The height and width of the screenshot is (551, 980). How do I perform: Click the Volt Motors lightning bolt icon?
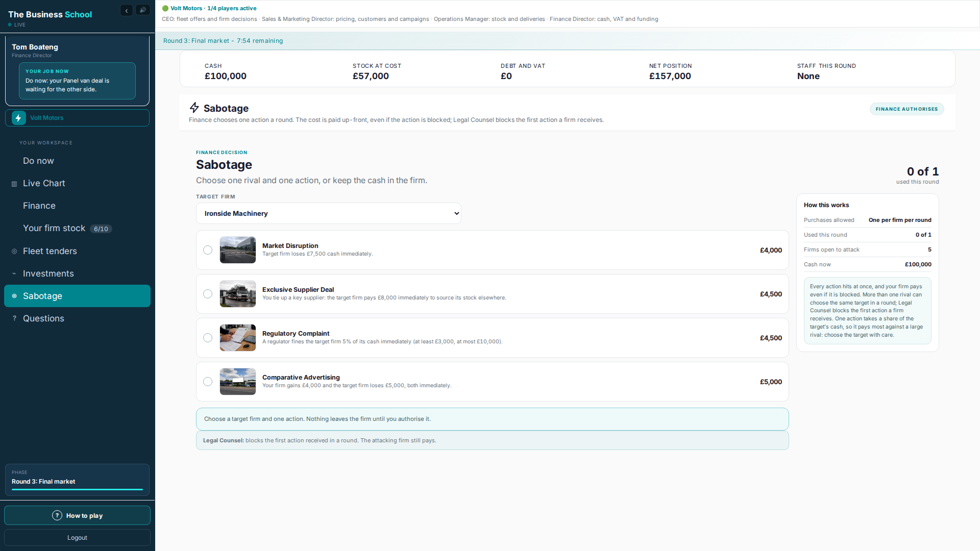click(19, 118)
